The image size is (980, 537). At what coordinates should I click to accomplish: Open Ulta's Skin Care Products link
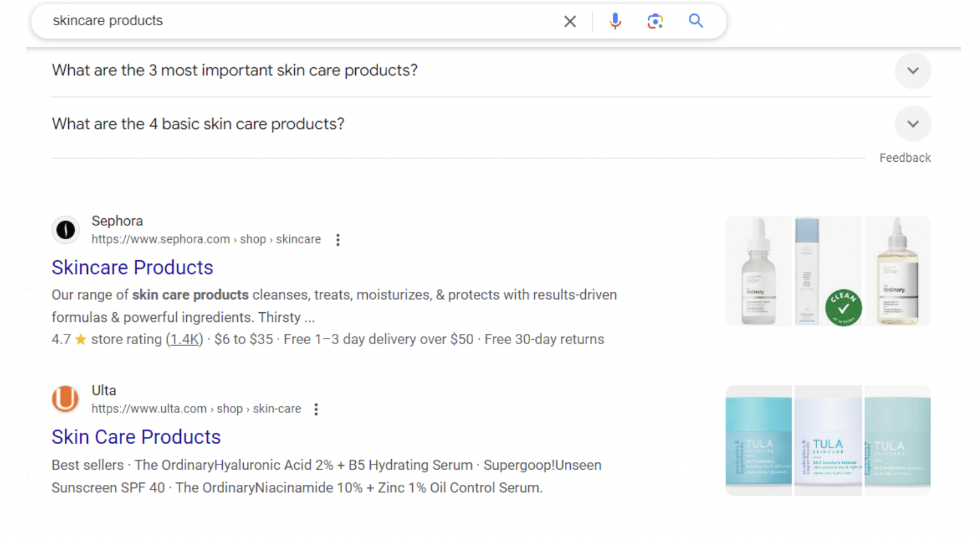(x=136, y=437)
